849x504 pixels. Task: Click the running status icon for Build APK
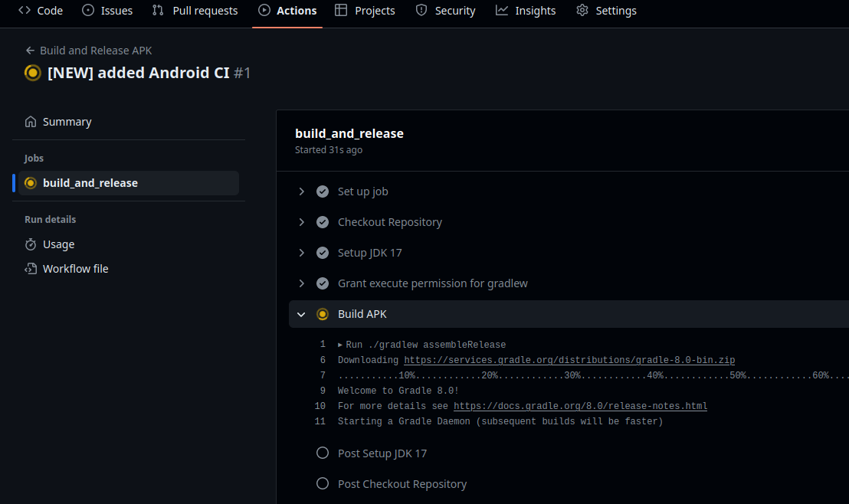coord(323,315)
